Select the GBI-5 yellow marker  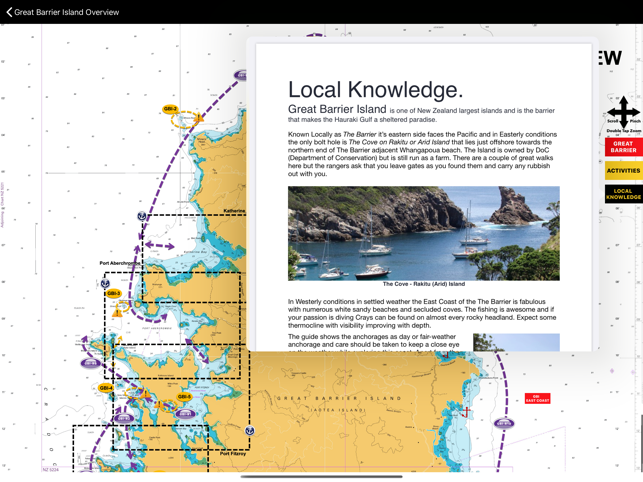184,397
